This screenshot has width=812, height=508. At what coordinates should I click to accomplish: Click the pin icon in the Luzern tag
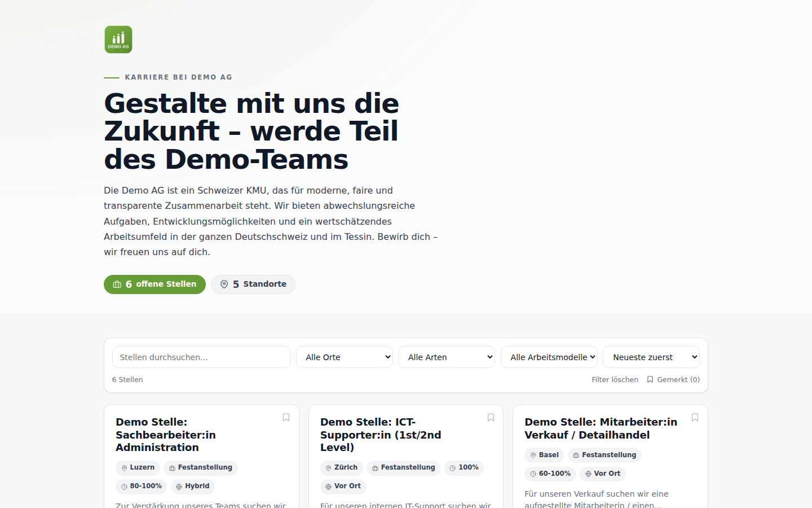pyautogui.click(x=125, y=468)
